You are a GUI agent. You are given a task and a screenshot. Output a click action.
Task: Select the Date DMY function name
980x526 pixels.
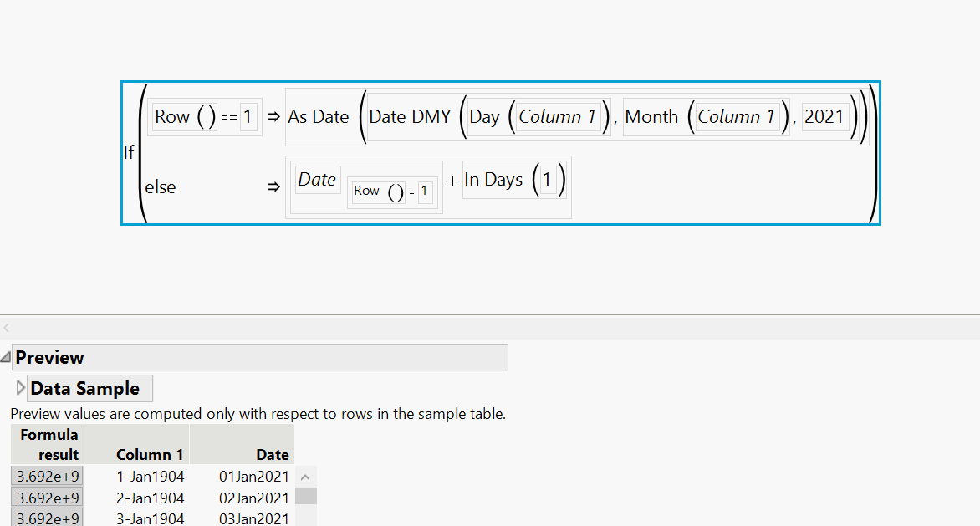(x=410, y=117)
